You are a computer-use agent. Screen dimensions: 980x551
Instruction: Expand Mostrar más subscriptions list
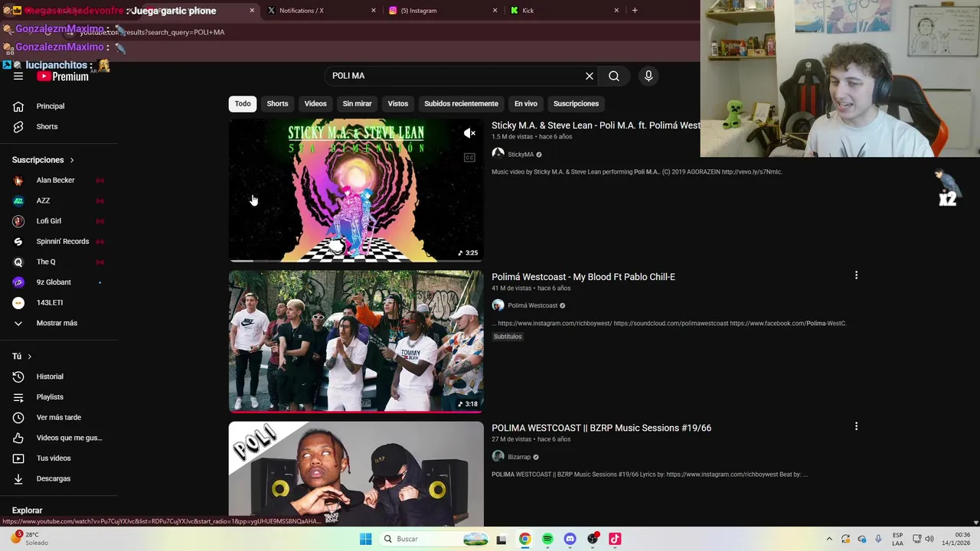(x=58, y=323)
